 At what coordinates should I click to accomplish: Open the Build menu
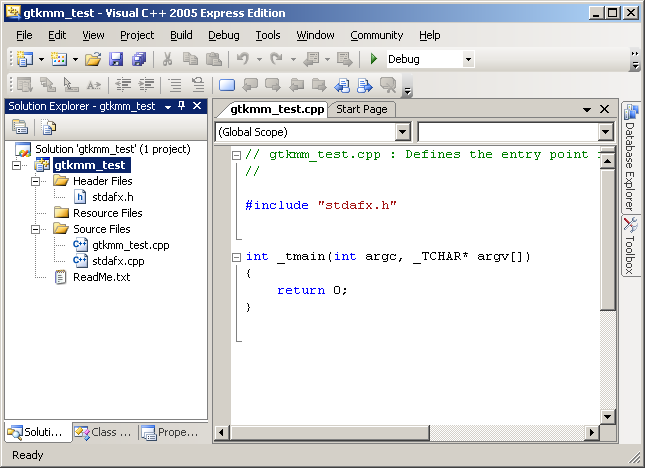coord(181,35)
